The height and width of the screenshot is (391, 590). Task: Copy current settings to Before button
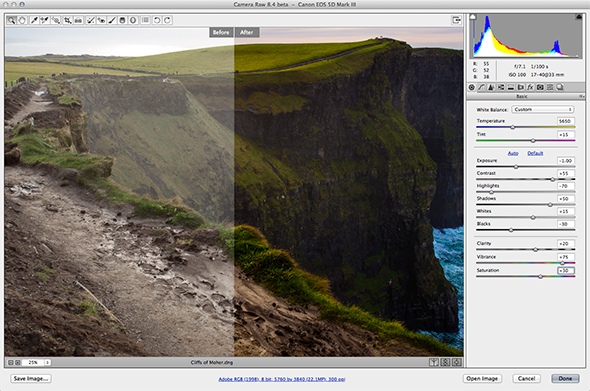point(457,362)
